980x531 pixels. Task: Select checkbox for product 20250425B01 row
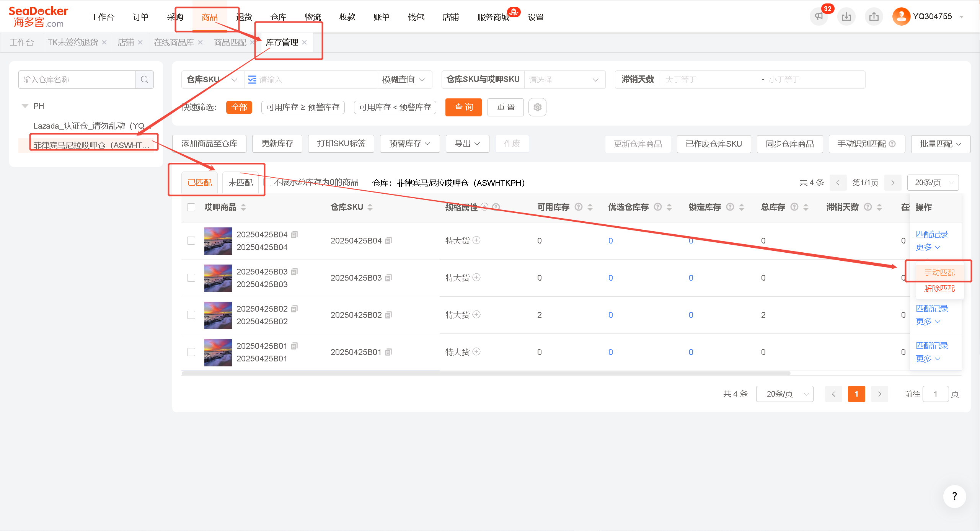pos(191,352)
